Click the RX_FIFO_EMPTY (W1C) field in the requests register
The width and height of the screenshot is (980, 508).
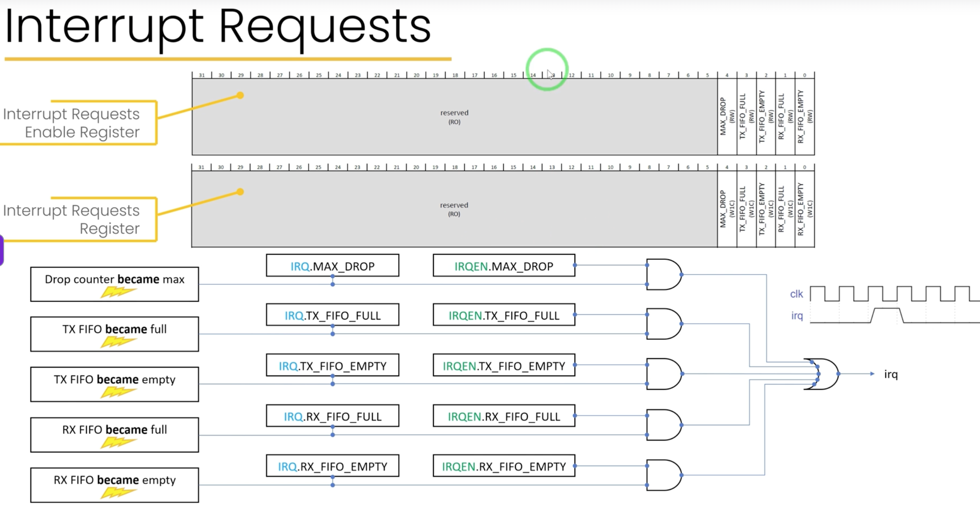click(805, 209)
